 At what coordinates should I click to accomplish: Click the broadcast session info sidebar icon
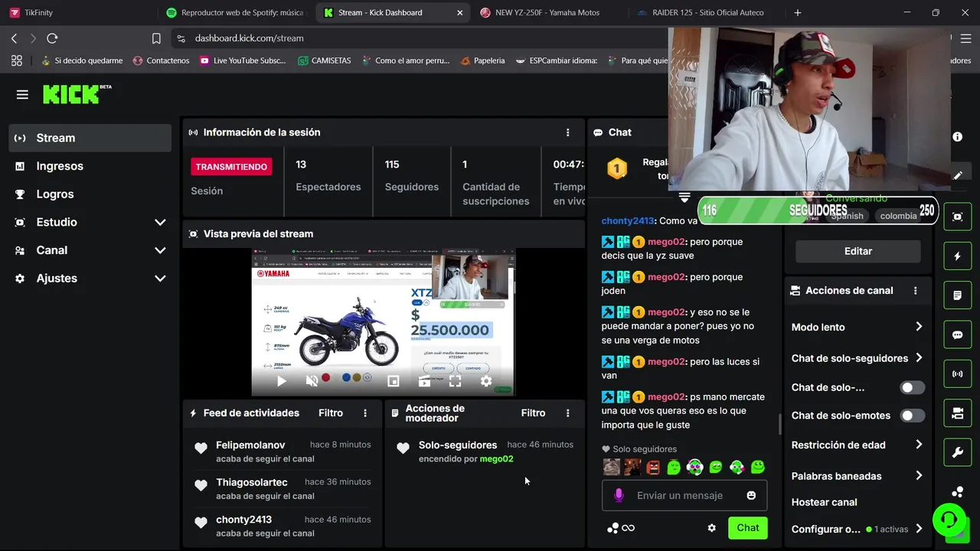(x=957, y=374)
